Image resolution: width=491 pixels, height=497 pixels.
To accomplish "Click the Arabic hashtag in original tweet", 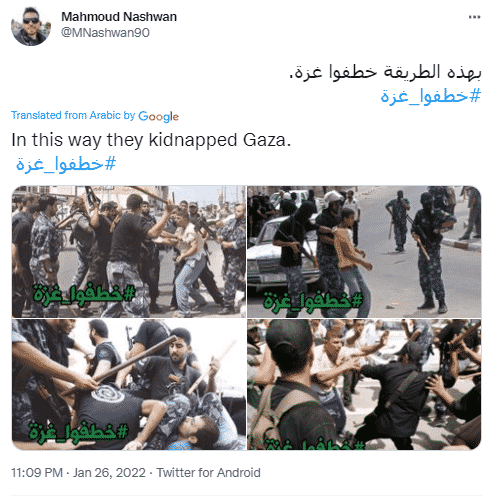I will [431, 96].
